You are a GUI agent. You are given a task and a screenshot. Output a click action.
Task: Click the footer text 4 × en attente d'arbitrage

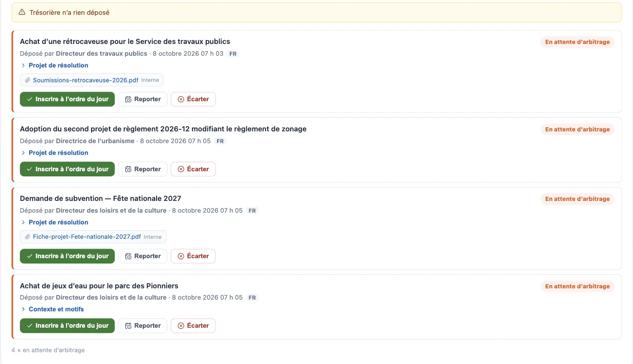coord(48,351)
